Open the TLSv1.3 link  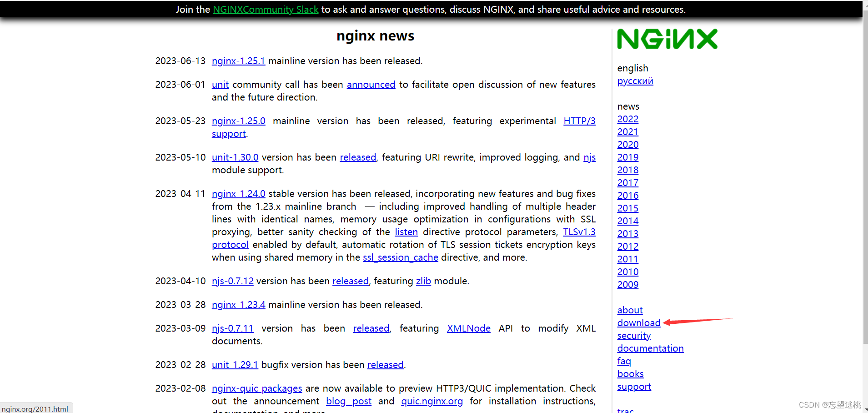click(x=579, y=232)
